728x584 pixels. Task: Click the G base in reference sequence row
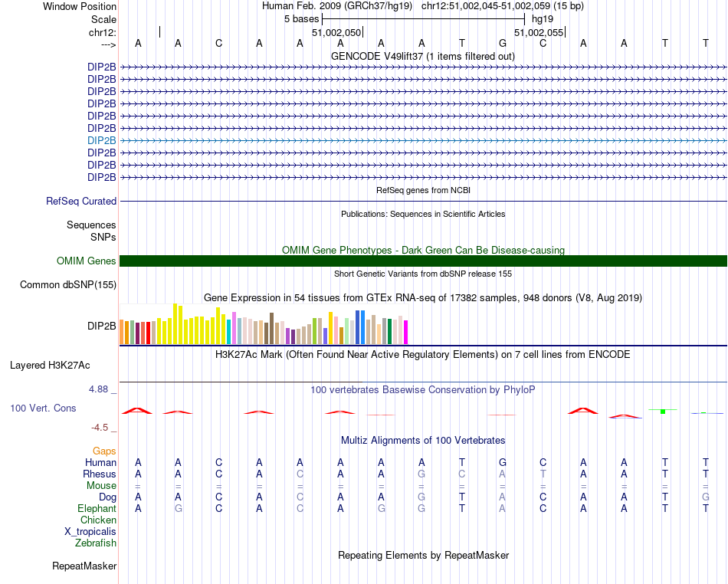tap(503, 43)
